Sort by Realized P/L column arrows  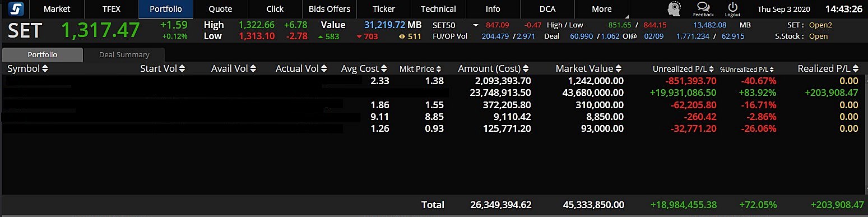[856, 68]
